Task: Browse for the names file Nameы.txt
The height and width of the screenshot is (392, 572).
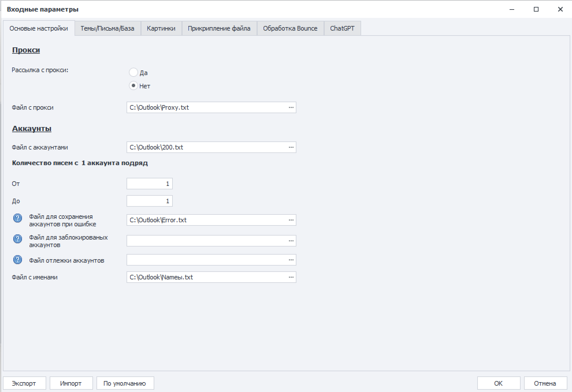Action: pyautogui.click(x=291, y=277)
